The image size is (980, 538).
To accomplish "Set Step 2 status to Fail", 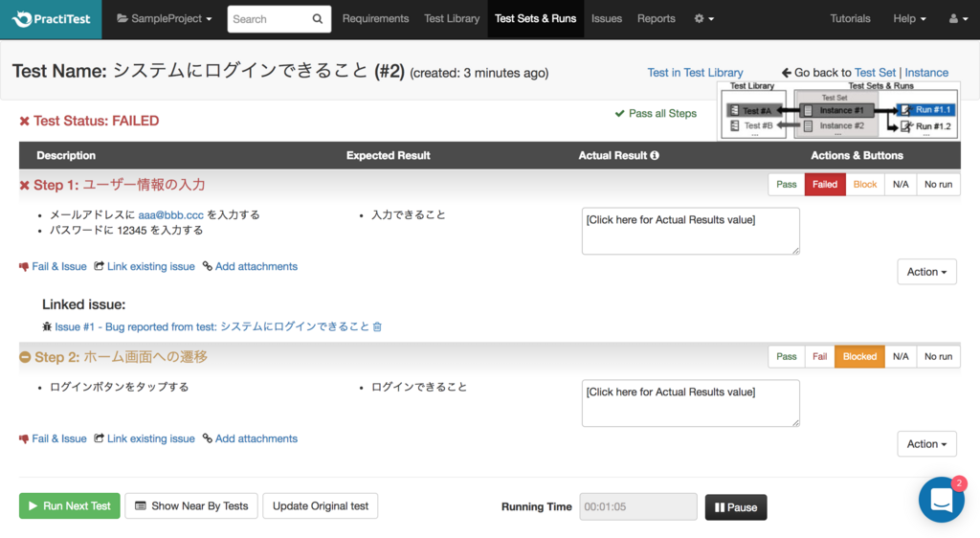I will 819,357.
